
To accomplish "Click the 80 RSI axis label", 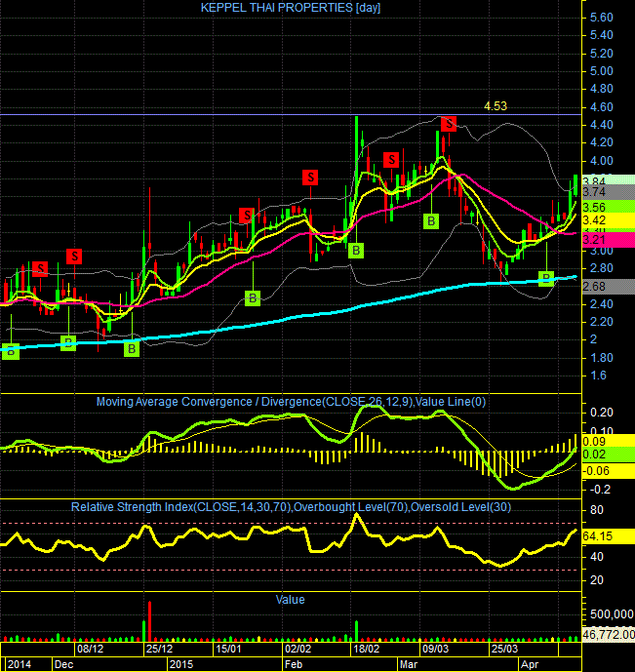I will point(596,510).
